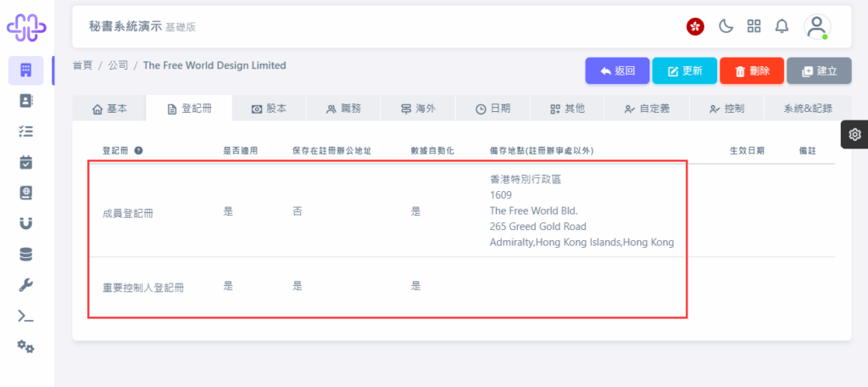The width and height of the screenshot is (868, 387).
Task: Open the task checklist sidebar icon
Action: click(x=26, y=131)
